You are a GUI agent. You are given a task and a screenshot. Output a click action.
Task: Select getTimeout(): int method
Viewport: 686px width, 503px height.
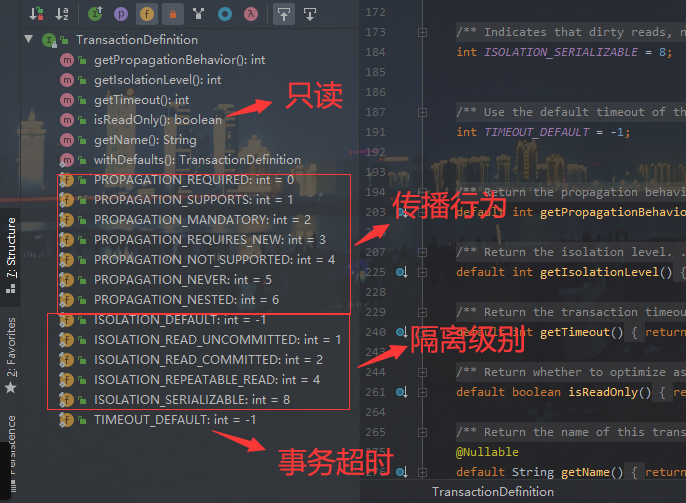(x=141, y=100)
